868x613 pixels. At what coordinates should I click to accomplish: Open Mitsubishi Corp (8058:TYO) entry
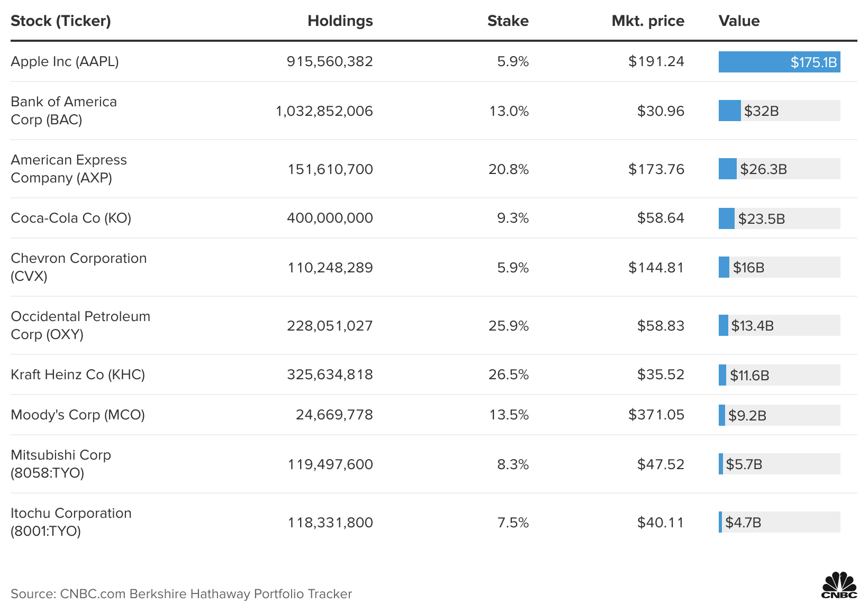pyautogui.click(x=60, y=464)
